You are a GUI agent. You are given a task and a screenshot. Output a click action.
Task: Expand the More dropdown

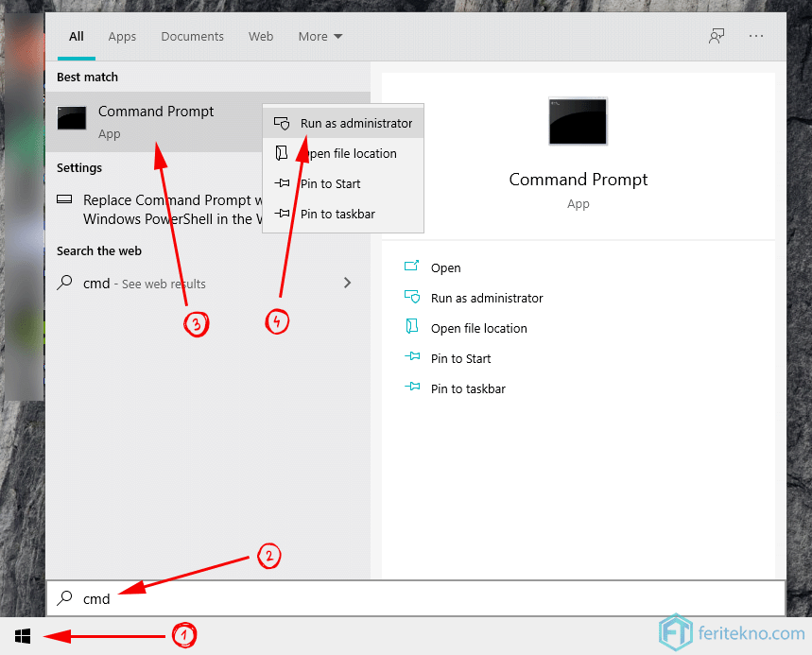point(320,36)
